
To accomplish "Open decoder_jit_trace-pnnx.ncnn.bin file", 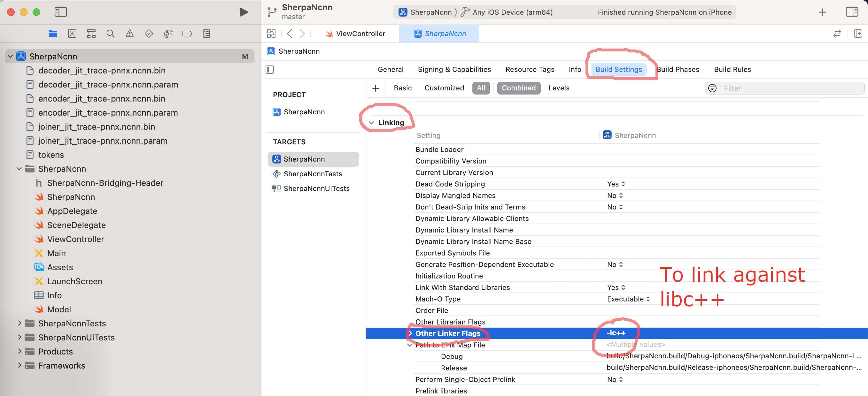I will click(x=102, y=70).
